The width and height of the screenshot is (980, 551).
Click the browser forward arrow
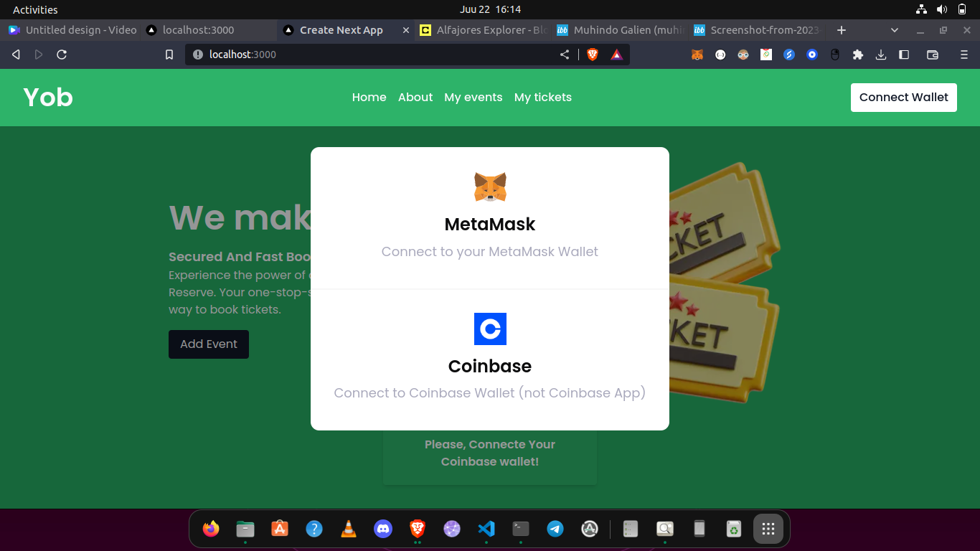39,55
